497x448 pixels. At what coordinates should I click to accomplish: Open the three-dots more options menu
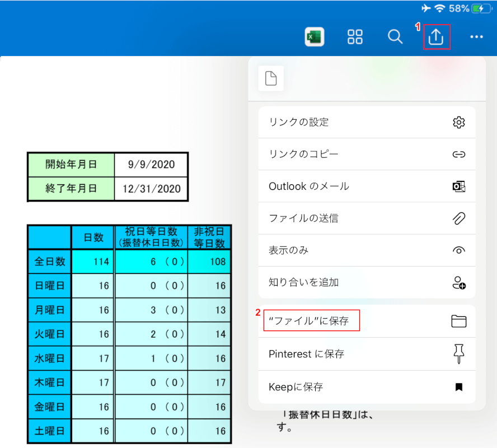pyautogui.click(x=476, y=37)
